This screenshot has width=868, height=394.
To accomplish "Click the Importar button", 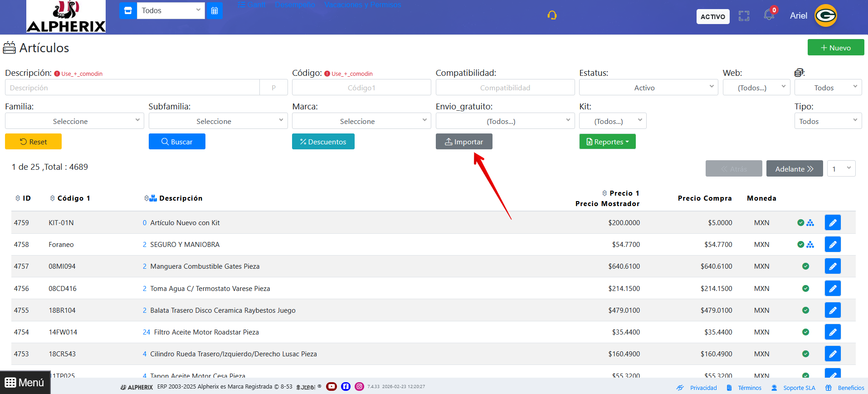I will pos(463,142).
